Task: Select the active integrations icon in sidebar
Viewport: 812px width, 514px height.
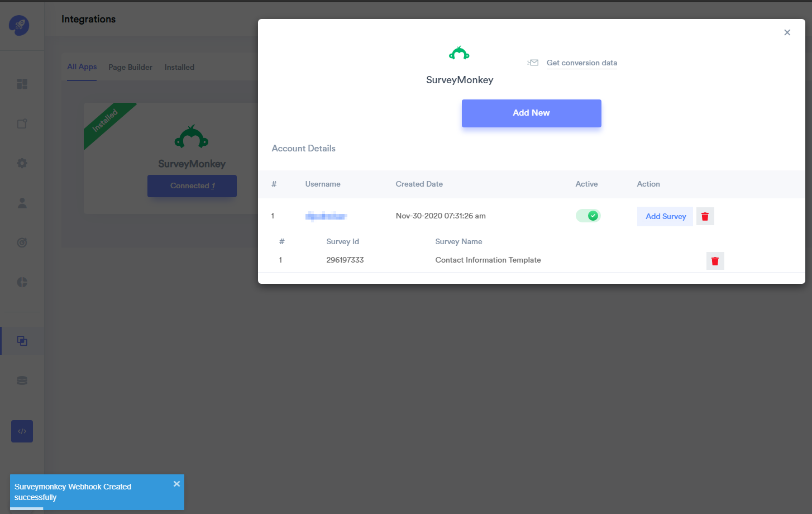Action: point(22,341)
